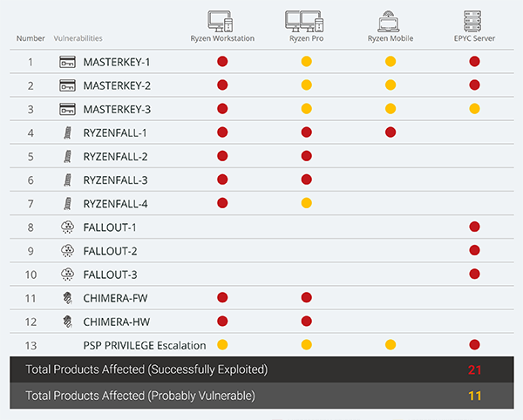
Task: Click the chimera creature icon beside CHIMERA-HW
Action: pos(68,322)
